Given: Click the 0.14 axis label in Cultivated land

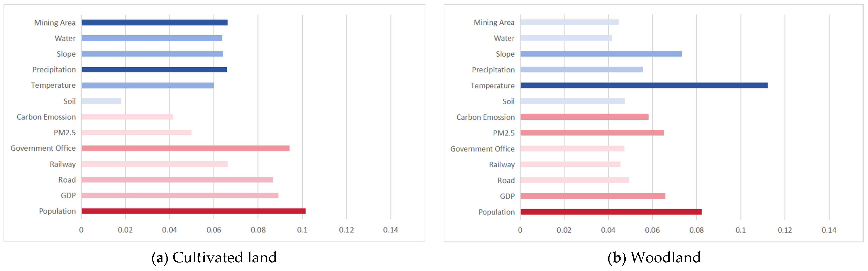Looking at the screenshot, I should tap(391, 230).
